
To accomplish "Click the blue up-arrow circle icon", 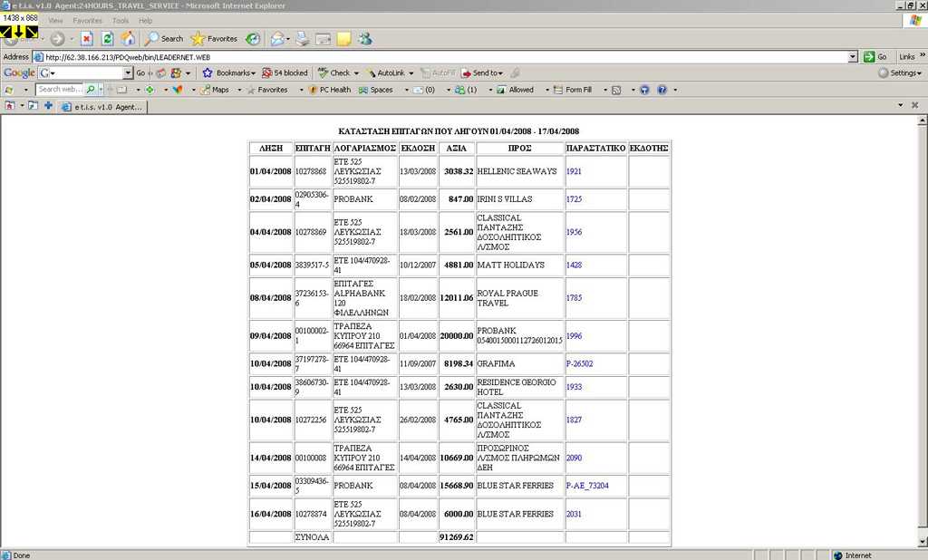I will coord(644,90).
